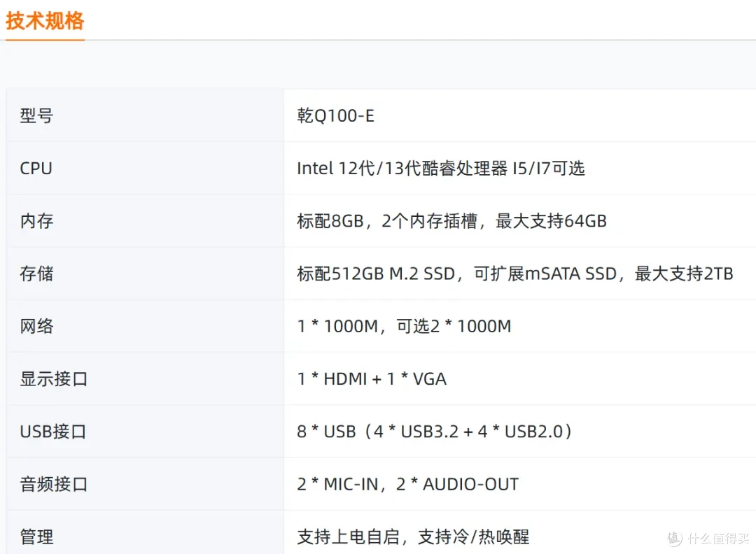This screenshot has height=554, width=756.
Task: Select the 技术规格 tab heading
Action: tap(45, 21)
